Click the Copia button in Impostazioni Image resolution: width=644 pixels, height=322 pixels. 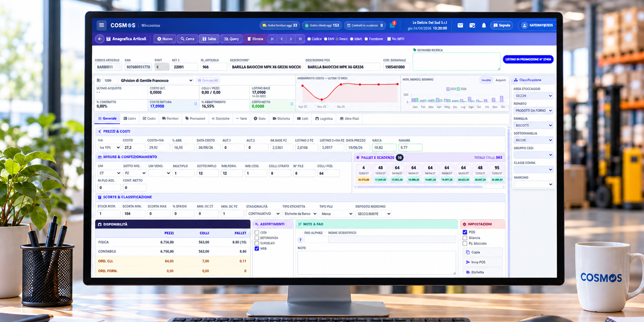click(482, 252)
